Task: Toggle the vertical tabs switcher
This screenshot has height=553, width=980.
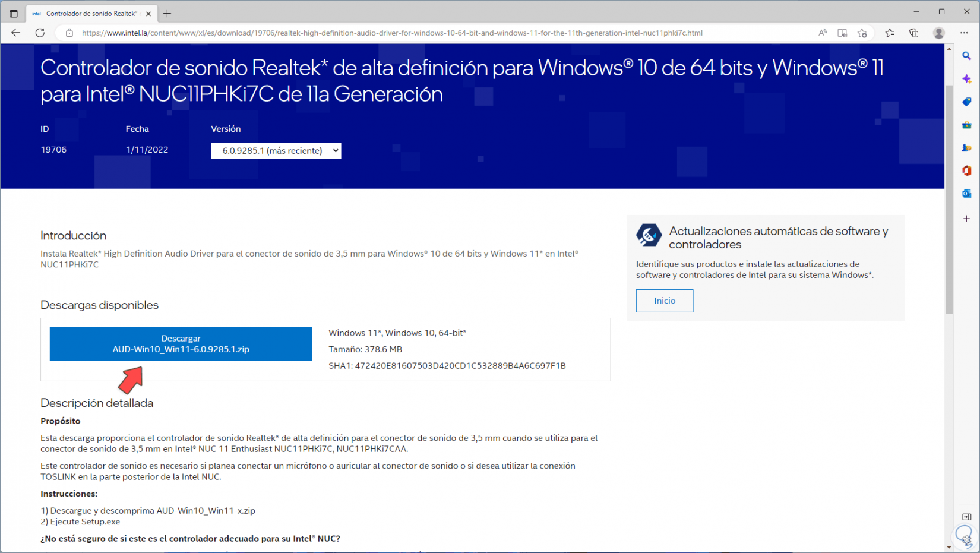Action: pos(13,13)
